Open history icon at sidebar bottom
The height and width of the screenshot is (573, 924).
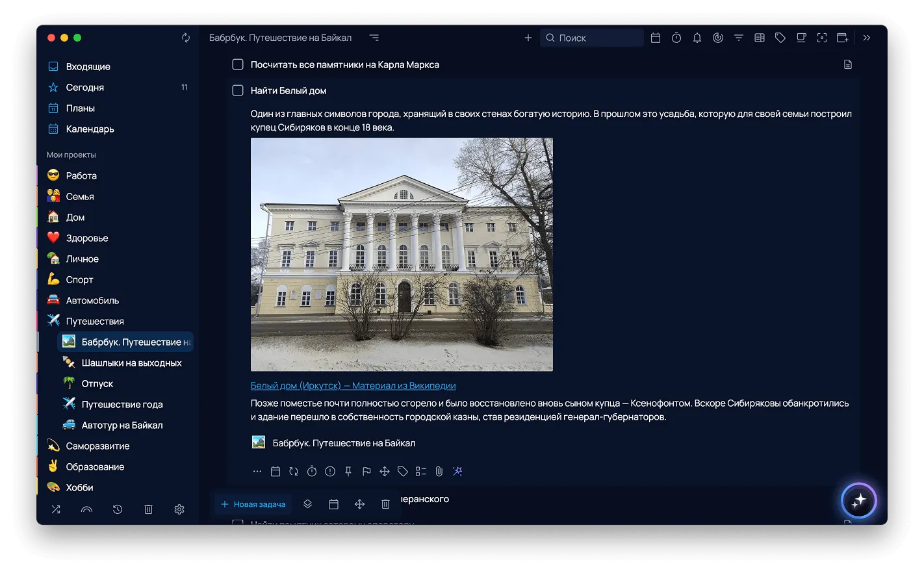(x=118, y=509)
